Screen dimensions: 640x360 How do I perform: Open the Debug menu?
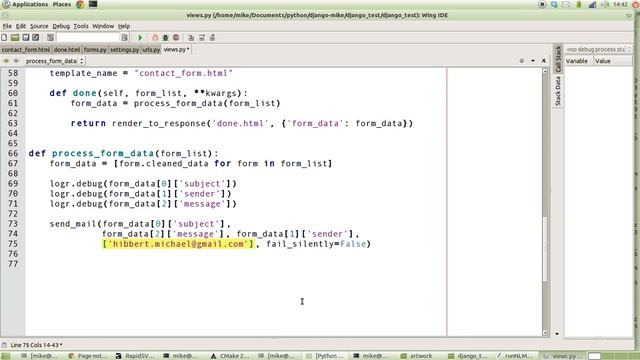[x=61, y=26]
